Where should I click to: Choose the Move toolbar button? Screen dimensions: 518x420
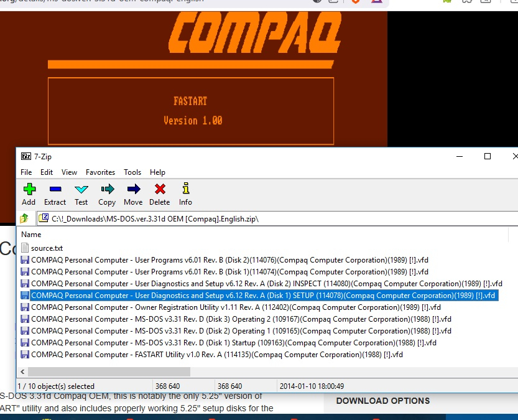(133, 194)
